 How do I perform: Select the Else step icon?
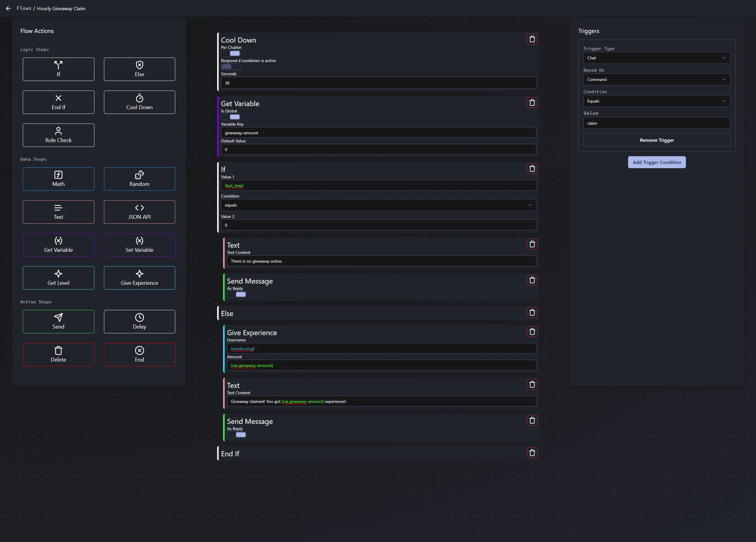point(139,65)
